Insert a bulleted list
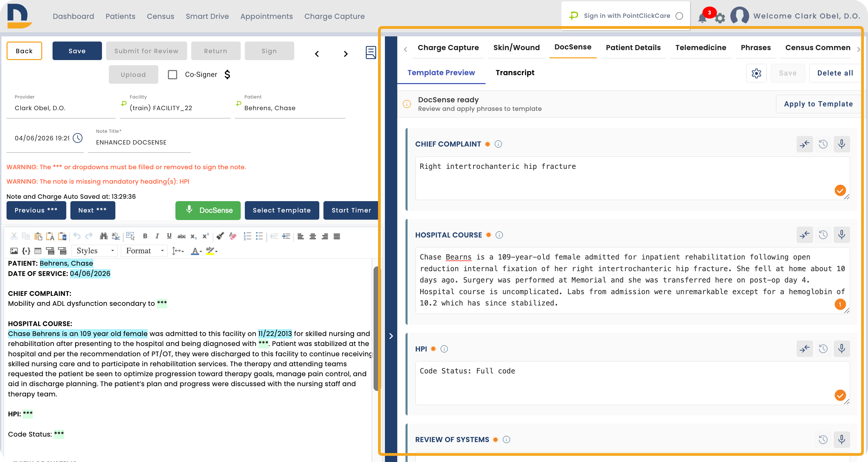The image size is (868, 462). click(260, 236)
